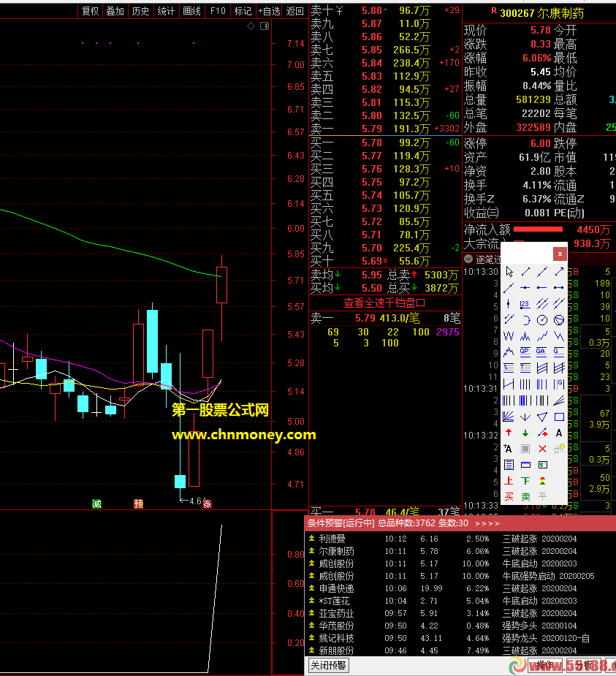Select the 利德曼 alert row

[460, 539]
